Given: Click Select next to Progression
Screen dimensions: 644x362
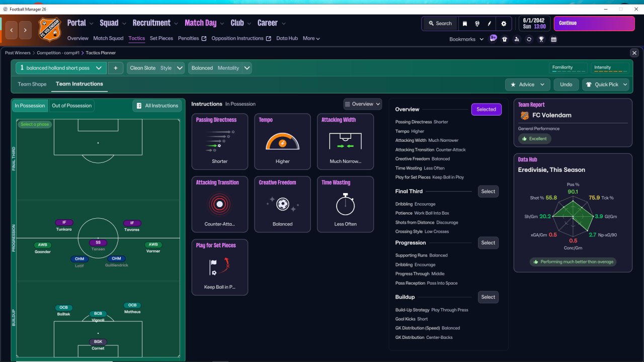Looking at the screenshot, I should pos(488,242).
